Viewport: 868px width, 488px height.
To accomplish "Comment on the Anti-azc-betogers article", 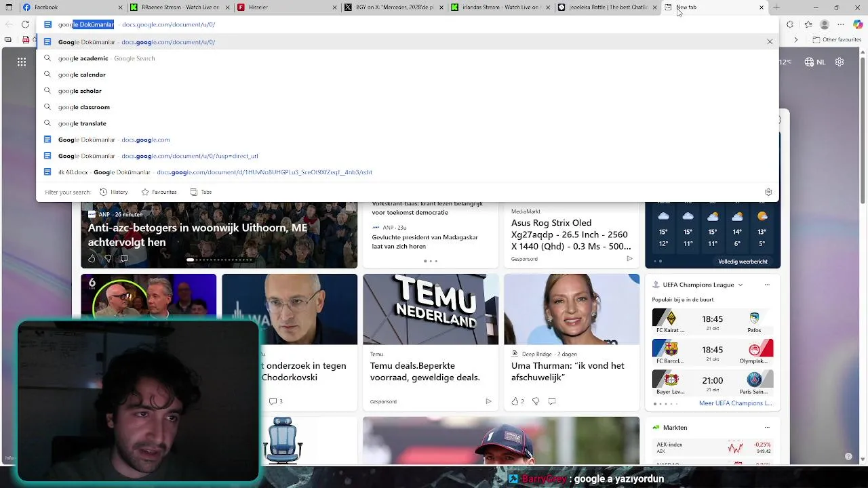I will coord(124,258).
